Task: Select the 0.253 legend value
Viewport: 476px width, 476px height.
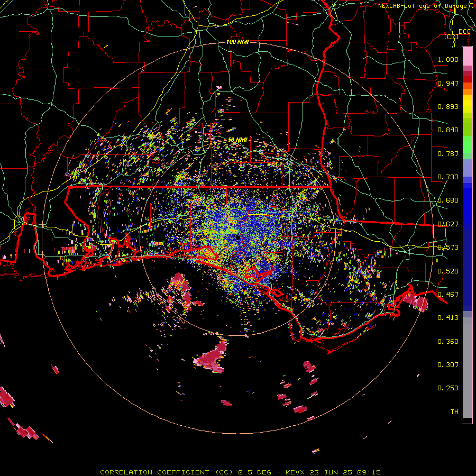Action: (448, 388)
